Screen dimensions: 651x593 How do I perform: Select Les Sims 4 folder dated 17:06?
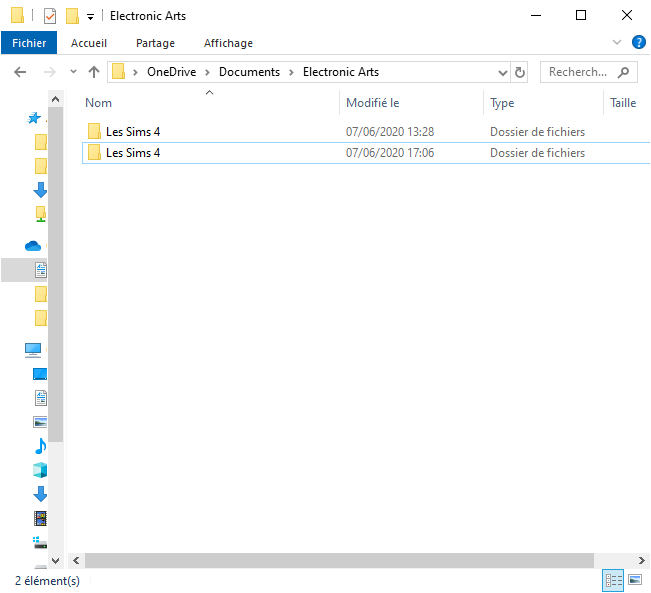pos(366,153)
